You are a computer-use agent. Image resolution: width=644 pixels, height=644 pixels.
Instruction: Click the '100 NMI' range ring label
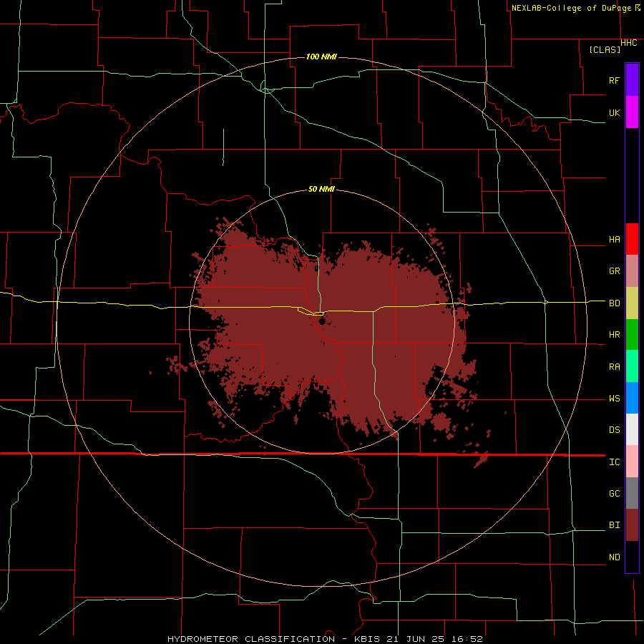click(x=321, y=57)
